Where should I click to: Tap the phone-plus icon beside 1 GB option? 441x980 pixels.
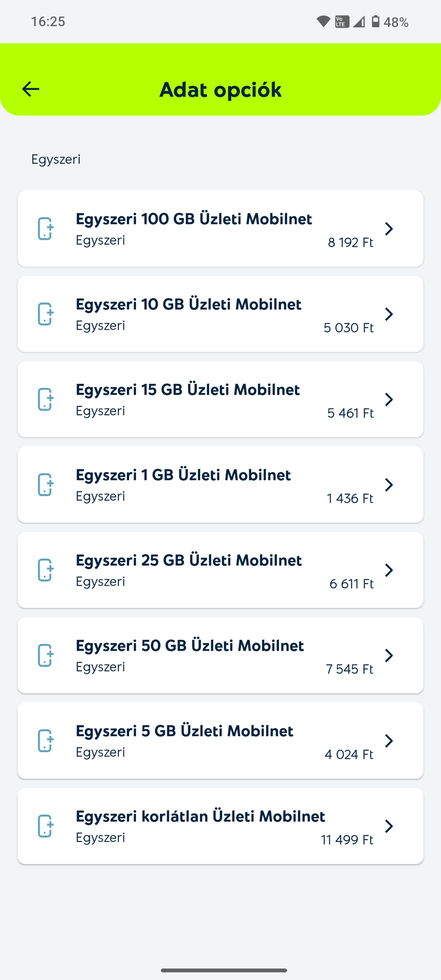point(45,485)
